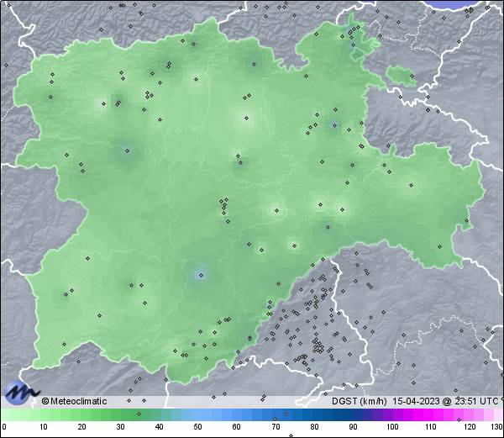Viewport: 504px width, 438px height.
Task: Click the scale value 80
Action: [x=314, y=427]
